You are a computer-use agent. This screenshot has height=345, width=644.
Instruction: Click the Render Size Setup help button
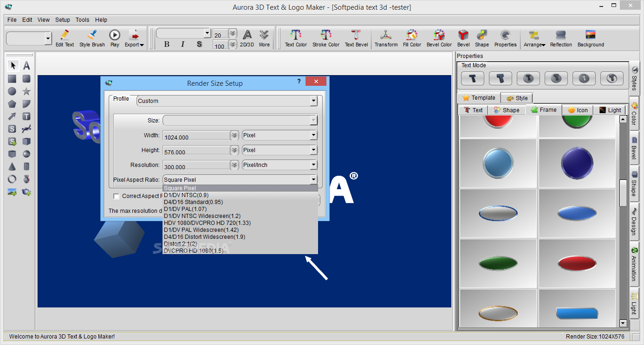pyautogui.click(x=299, y=82)
